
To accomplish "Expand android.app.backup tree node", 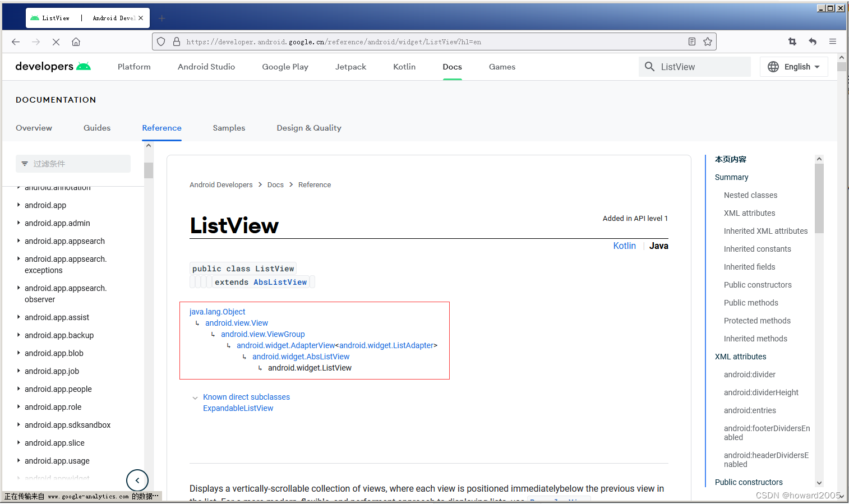I will (19, 335).
